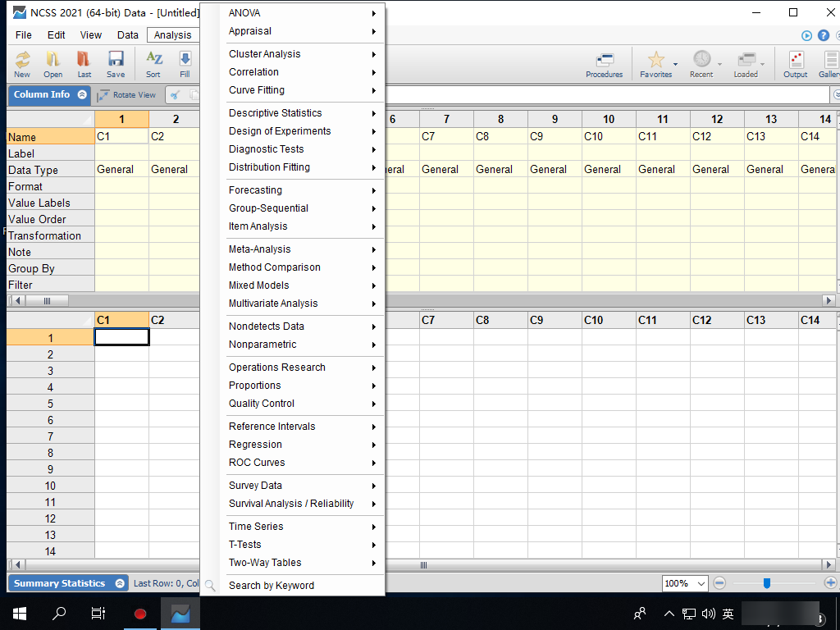The width and height of the screenshot is (840, 630).
Task: Collapse the Summary Statistics panel
Action: 120,583
